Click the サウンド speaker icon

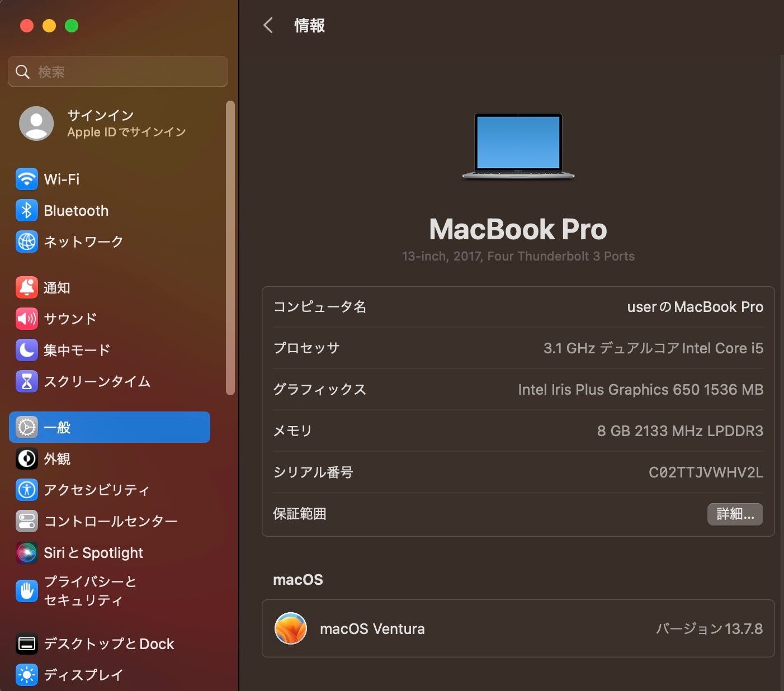[x=27, y=319]
